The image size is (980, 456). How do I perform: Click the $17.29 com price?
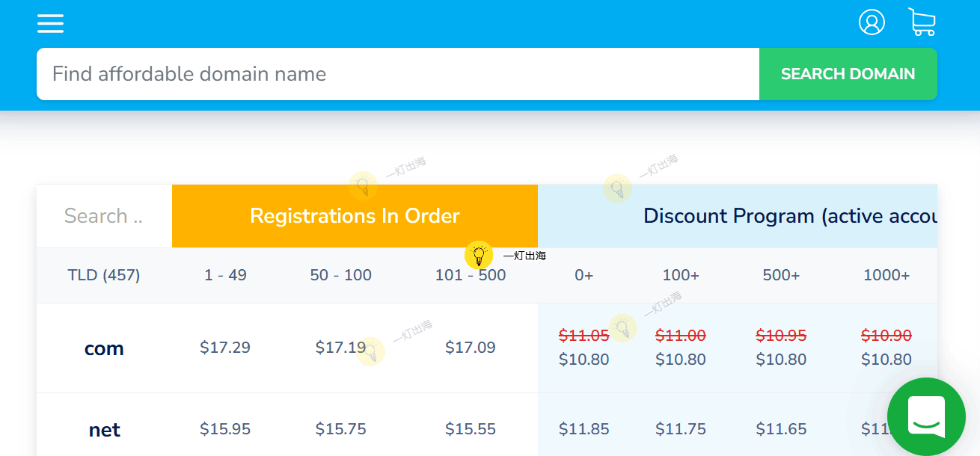[x=225, y=348]
